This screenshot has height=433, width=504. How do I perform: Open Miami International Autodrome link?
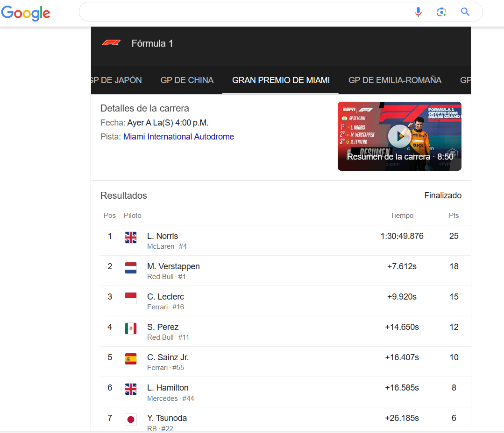click(x=179, y=137)
